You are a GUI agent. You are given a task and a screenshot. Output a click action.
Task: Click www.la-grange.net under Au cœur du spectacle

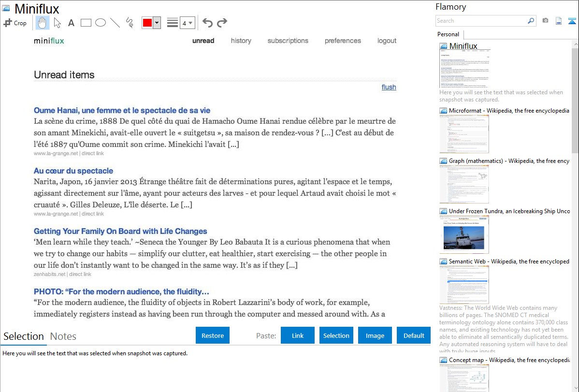coord(56,214)
